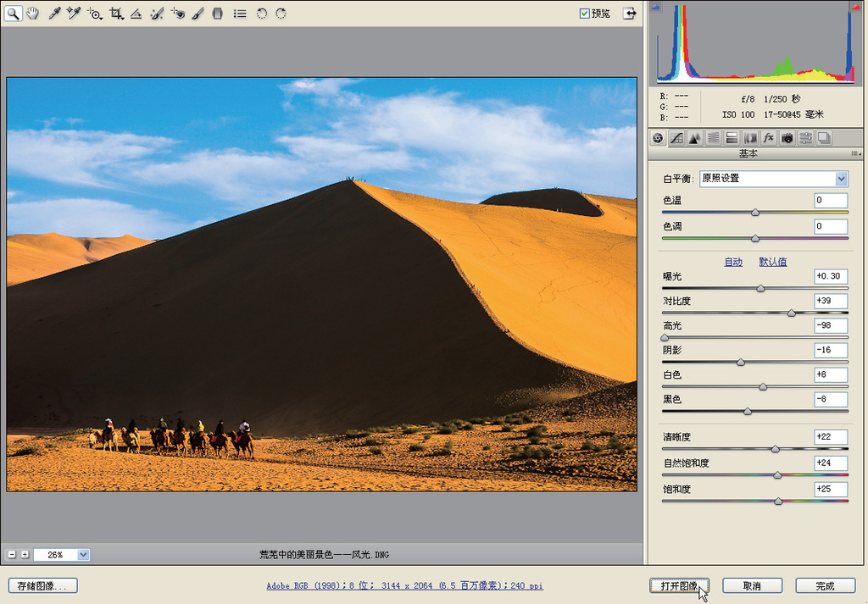The height and width of the screenshot is (604, 868).
Task: Choose the Spot Removal tool
Action: click(x=157, y=14)
